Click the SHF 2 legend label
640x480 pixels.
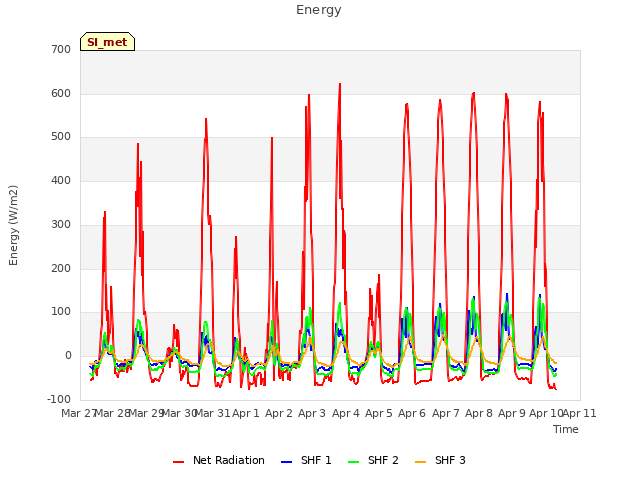point(383,460)
